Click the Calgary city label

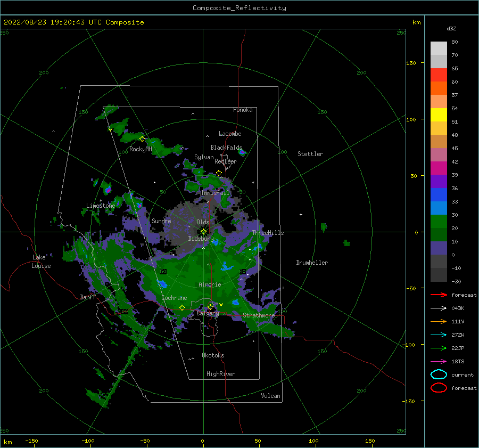pos(208,313)
